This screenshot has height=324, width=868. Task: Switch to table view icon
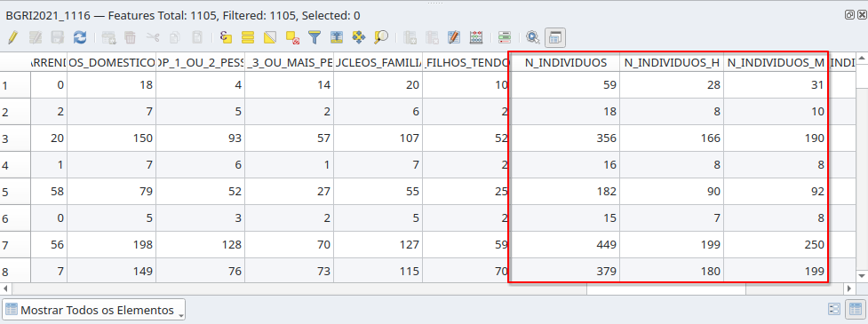click(855, 310)
